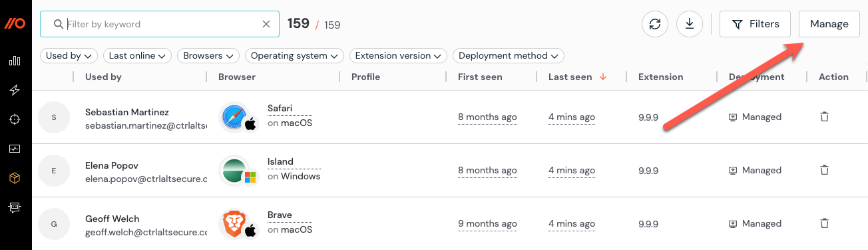Viewport: 868px width, 250px height.
Task: Sort by the Browser column header
Action: coord(237,77)
